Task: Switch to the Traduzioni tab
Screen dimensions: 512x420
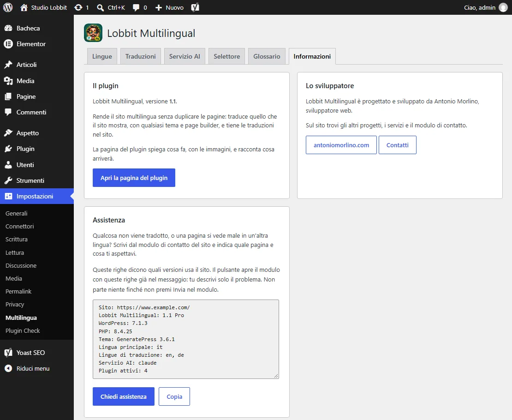Action: pos(140,56)
